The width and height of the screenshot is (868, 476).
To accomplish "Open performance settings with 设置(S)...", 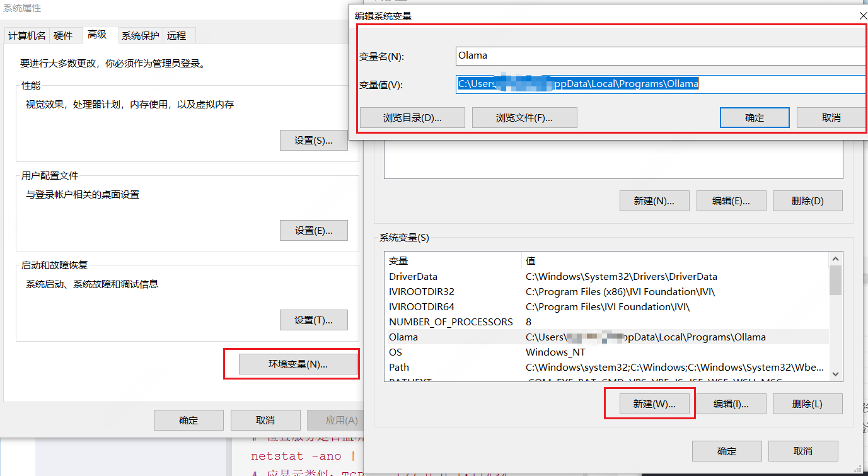I will (x=314, y=141).
